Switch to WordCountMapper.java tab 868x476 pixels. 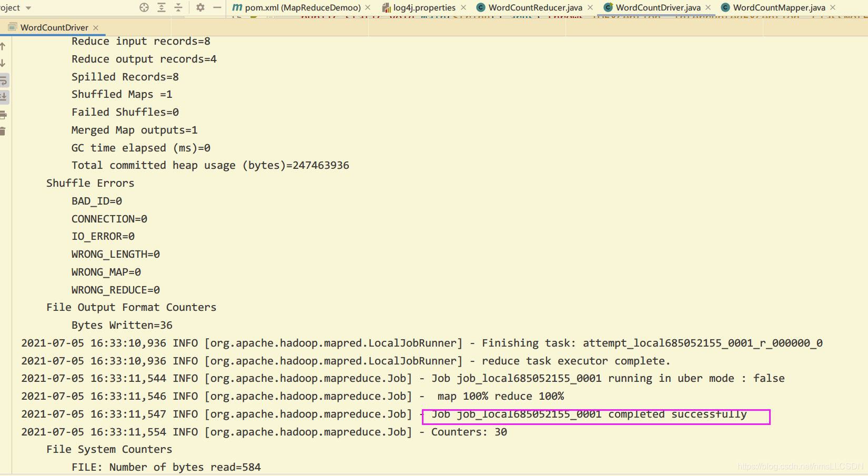click(x=779, y=7)
